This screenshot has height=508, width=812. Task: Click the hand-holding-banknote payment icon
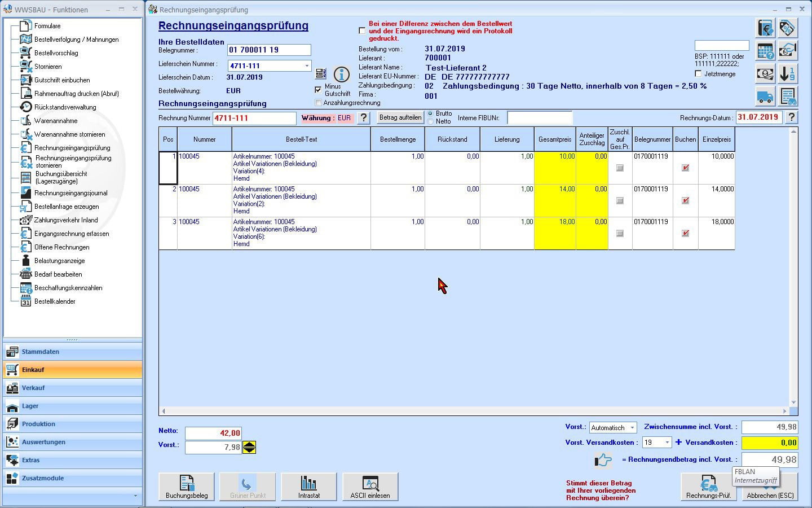click(x=787, y=51)
